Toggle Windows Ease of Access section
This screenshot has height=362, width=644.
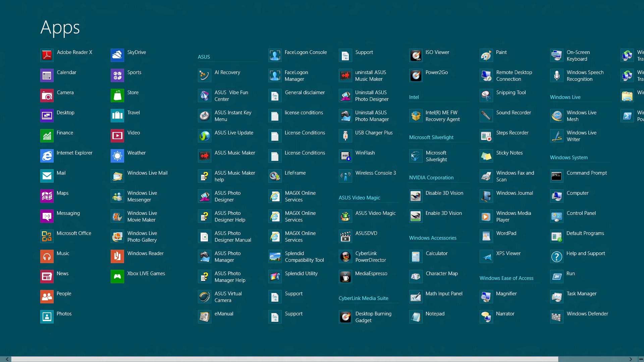coord(506,278)
